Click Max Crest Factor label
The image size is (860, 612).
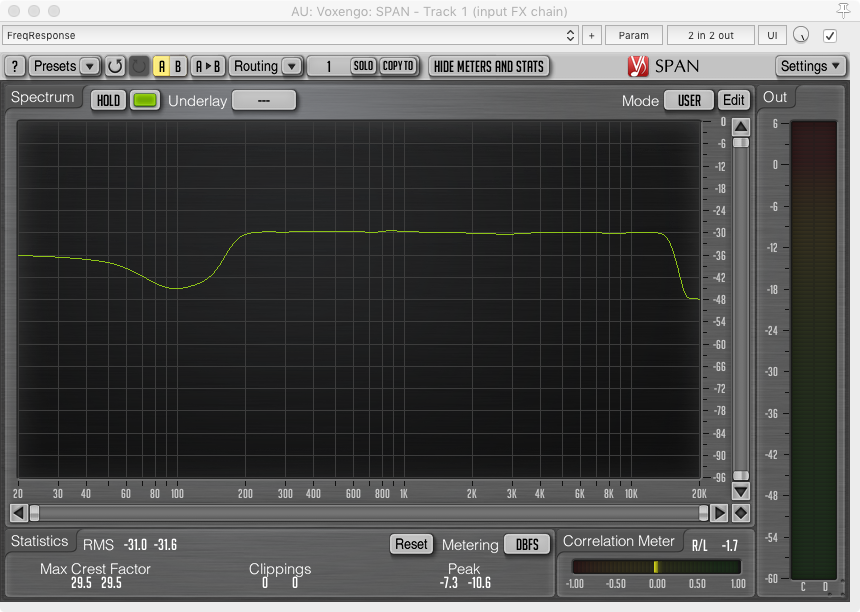click(95, 569)
